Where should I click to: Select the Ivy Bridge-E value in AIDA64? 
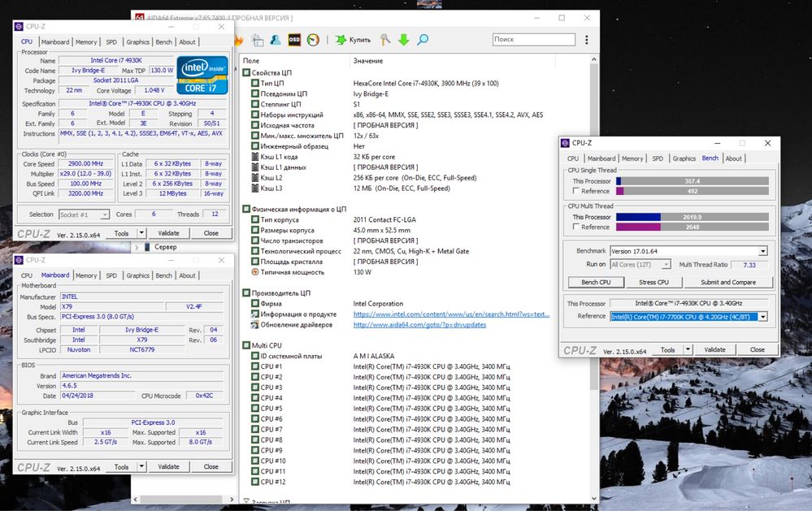coord(371,93)
